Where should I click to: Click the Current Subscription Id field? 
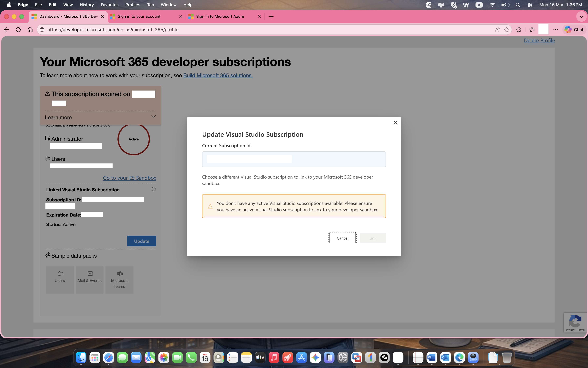[294, 159]
